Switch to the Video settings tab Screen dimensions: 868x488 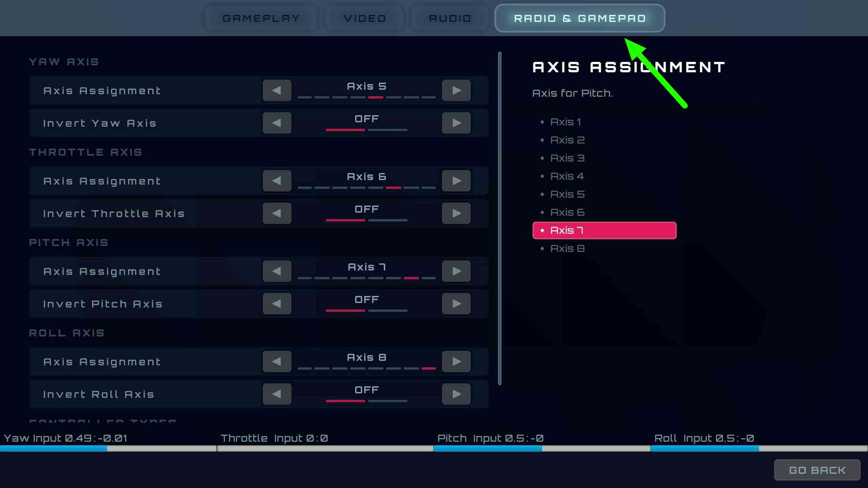point(365,18)
